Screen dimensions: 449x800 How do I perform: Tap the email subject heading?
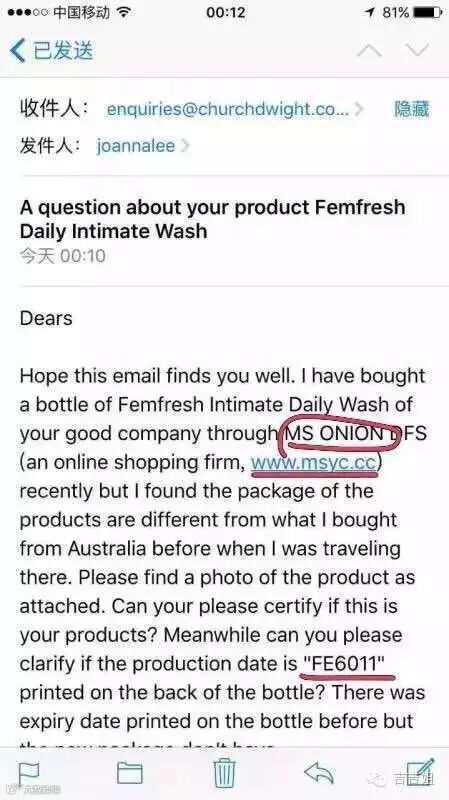click(213, 219)
